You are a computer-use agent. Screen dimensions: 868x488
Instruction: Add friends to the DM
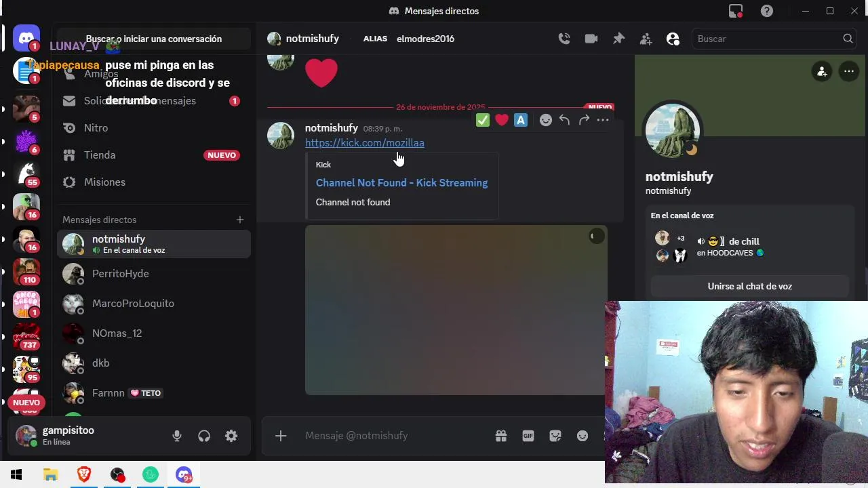click(646, 39)
